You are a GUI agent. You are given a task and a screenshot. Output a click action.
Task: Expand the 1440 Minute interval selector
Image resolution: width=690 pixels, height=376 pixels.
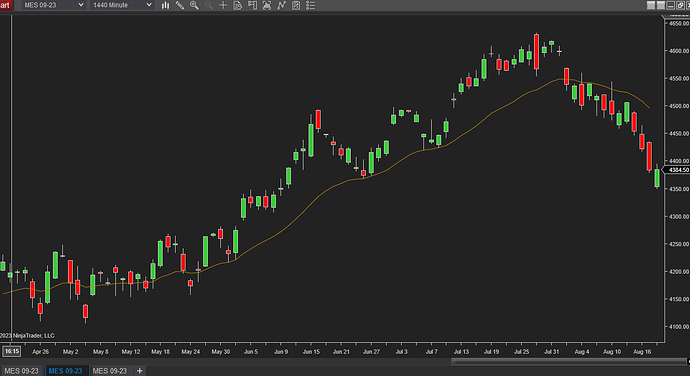coord(122,5)
